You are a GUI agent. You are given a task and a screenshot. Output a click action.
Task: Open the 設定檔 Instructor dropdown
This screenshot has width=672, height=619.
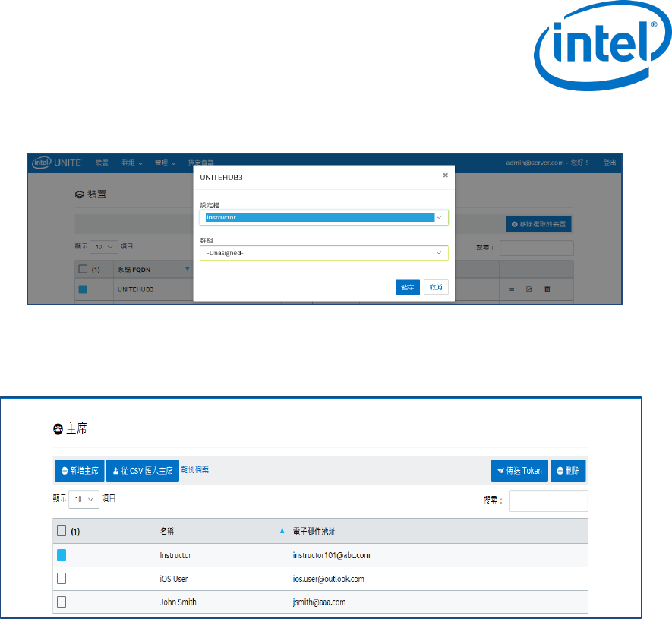tap(324, 217)
